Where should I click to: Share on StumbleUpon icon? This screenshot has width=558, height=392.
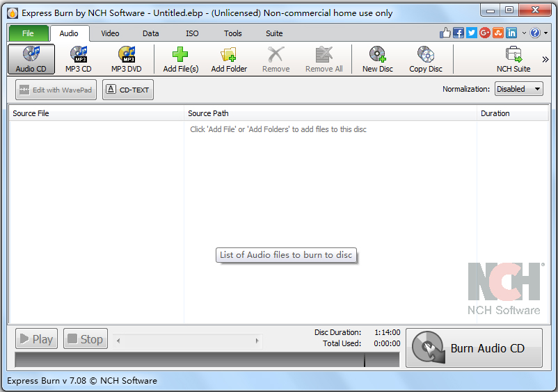498,33
